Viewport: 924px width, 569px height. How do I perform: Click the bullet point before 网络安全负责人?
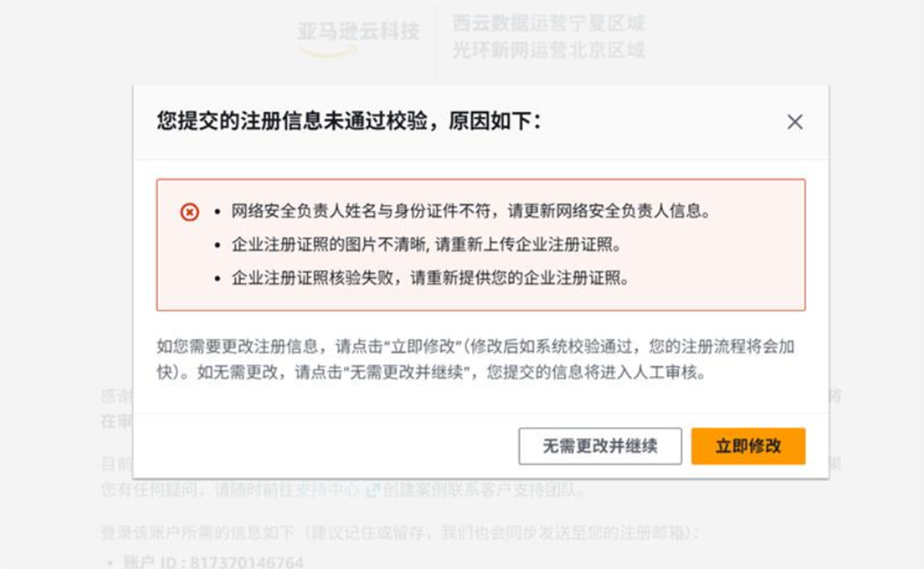pos(218,212)
